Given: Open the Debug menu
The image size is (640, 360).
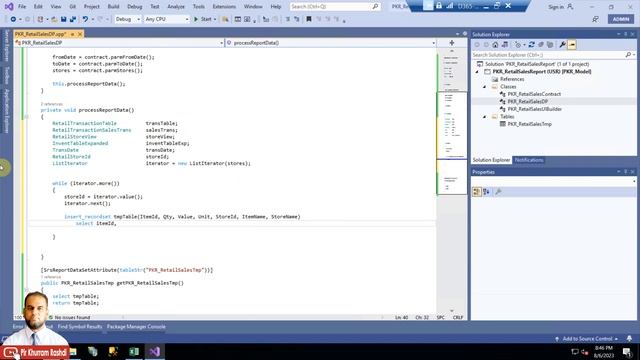Looking at the screenshot, I should coord(134,7).
